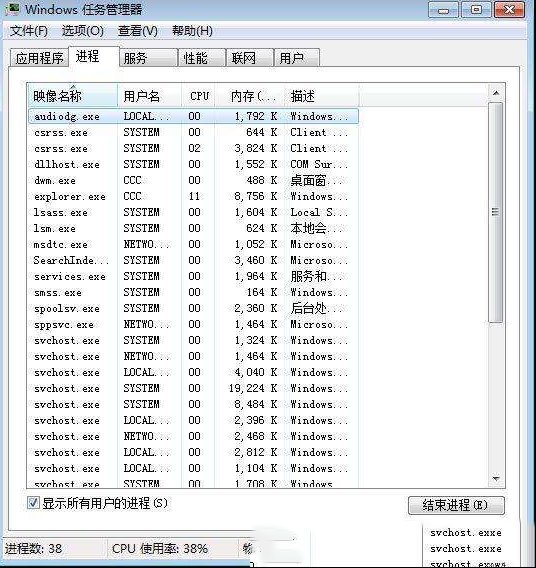
Task: Select the explorer.exe process
Action: pos(193,196)
